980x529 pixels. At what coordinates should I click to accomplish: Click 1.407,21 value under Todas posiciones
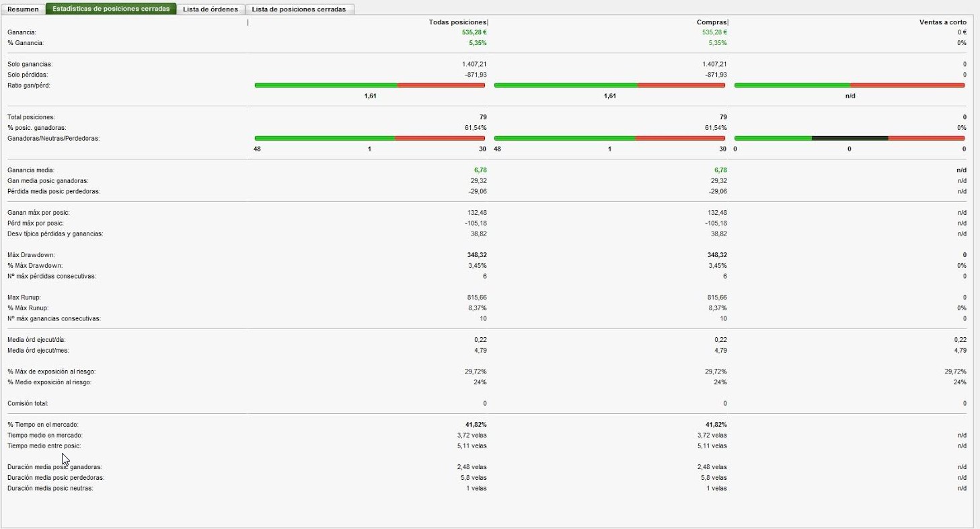click(474, 64)
